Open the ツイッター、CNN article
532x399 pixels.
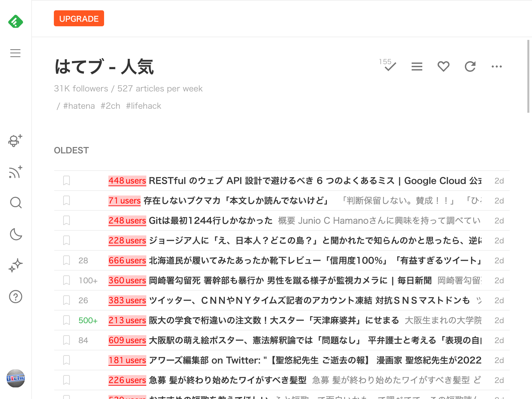click(282, 300)
